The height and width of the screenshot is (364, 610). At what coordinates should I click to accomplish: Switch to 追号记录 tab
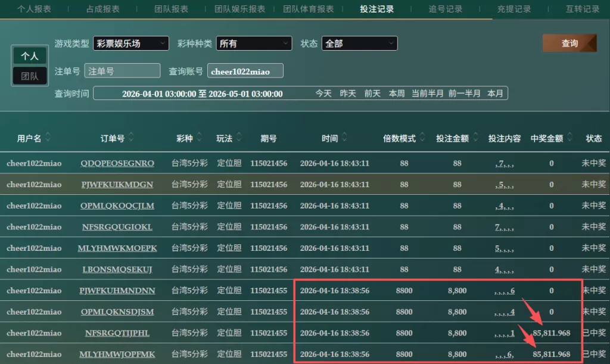click(x=445, y=9)
